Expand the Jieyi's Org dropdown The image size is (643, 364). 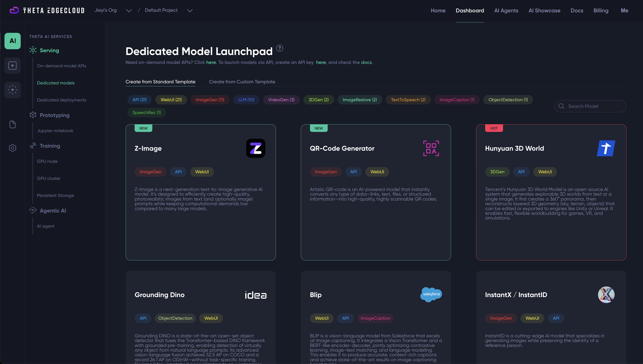129,10
